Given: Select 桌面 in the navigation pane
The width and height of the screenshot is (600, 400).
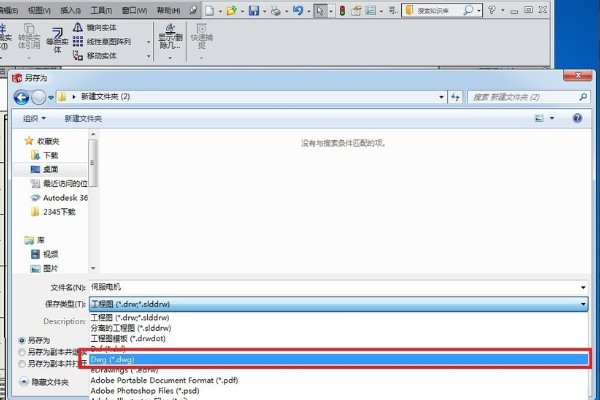Looking at the screenshot, I should pyautogui.click(x=44, y=170).
